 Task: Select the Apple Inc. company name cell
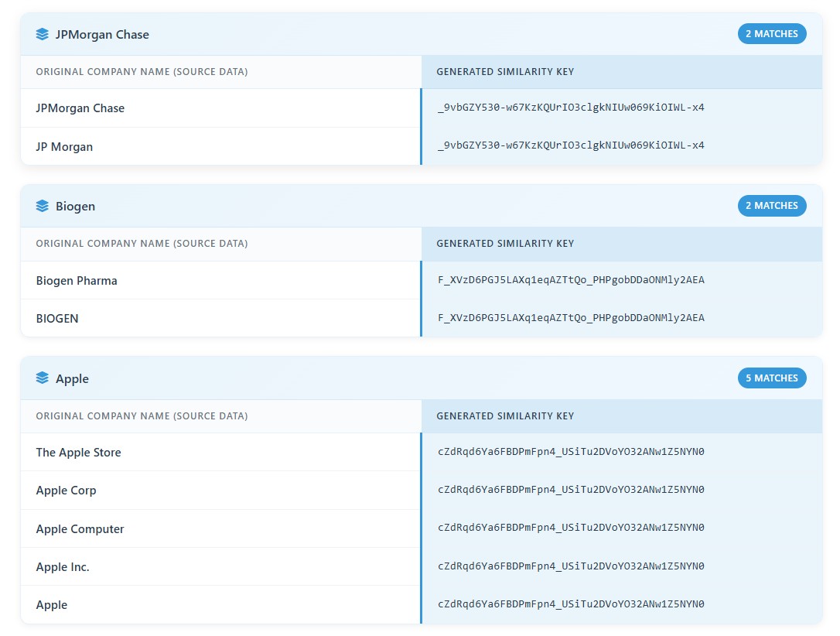[220, 567]
